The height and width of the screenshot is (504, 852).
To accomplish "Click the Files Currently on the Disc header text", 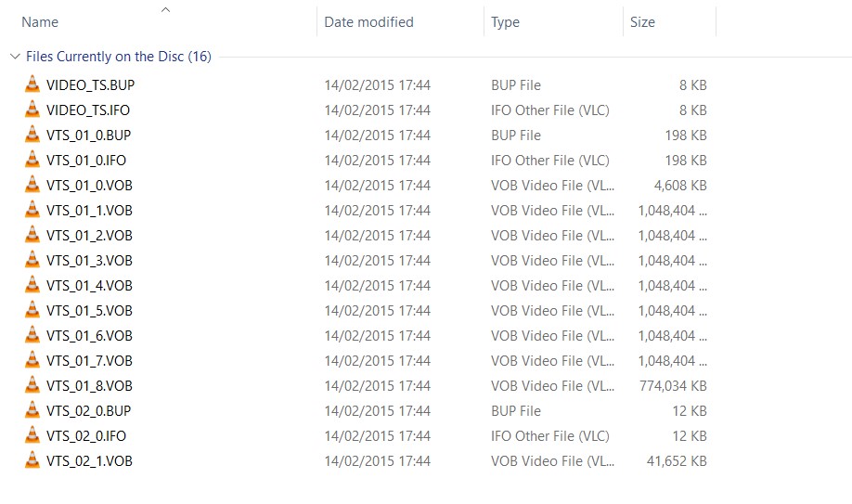I will point(119,57).
